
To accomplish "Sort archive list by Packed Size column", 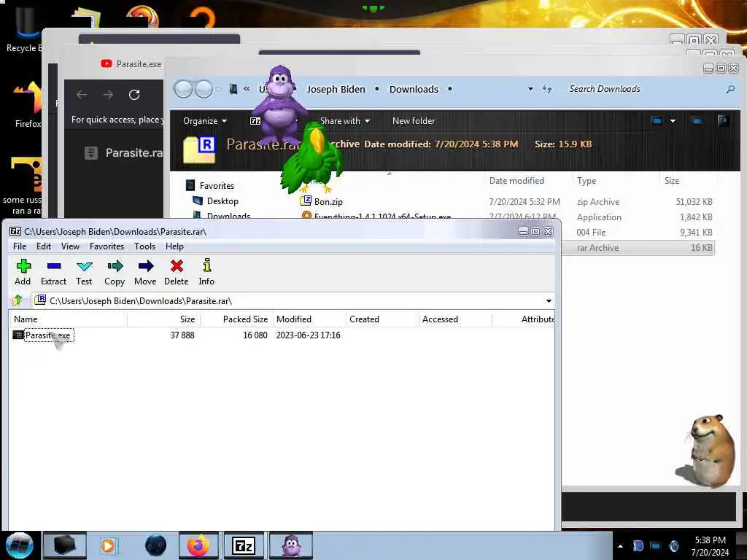I will pyautogui.click(x=236, y=319).
